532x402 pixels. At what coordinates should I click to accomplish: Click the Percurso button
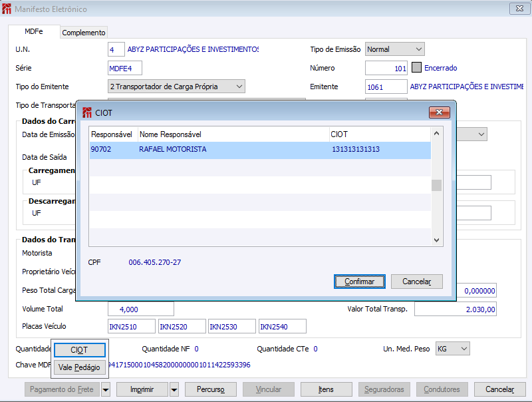[211, 389]
